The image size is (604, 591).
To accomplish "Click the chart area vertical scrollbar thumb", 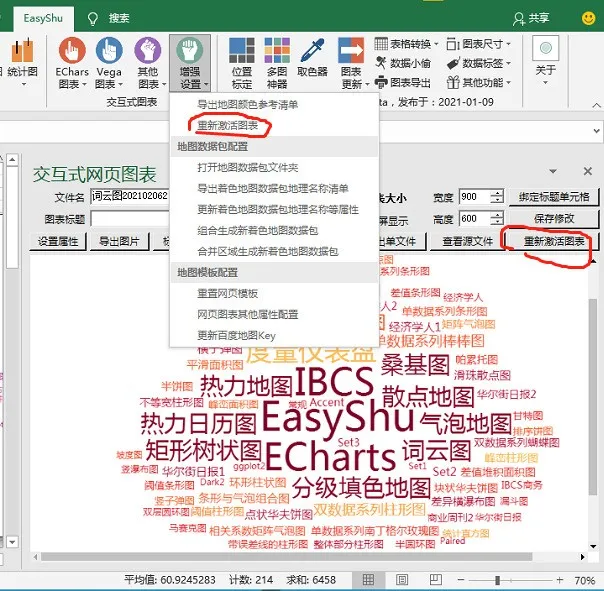I will [593, 396].
